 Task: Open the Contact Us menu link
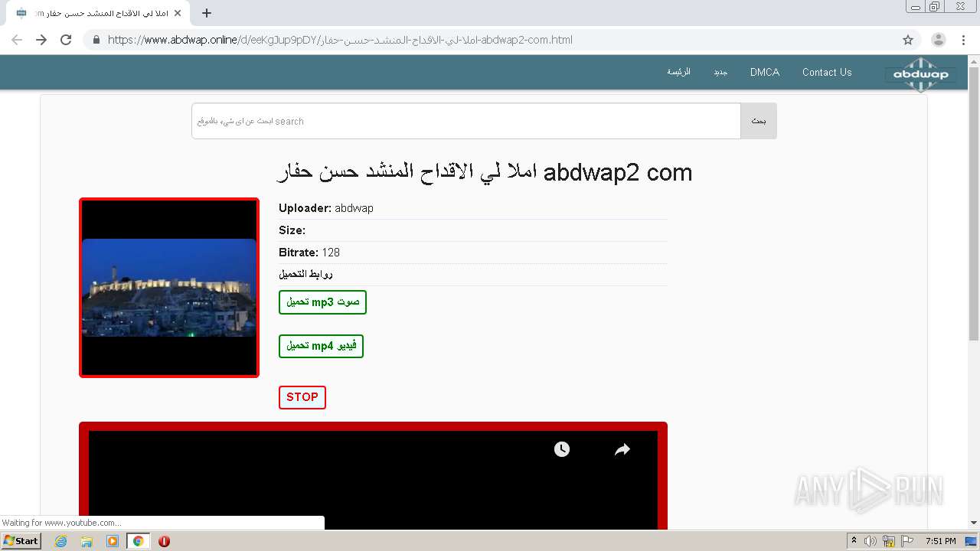[827, 72]
